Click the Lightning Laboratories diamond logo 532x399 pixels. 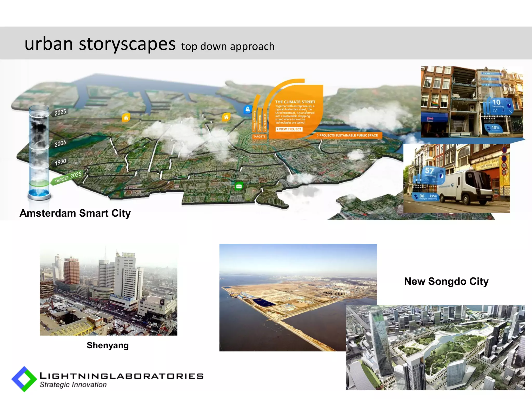click(x=24, y=379)
